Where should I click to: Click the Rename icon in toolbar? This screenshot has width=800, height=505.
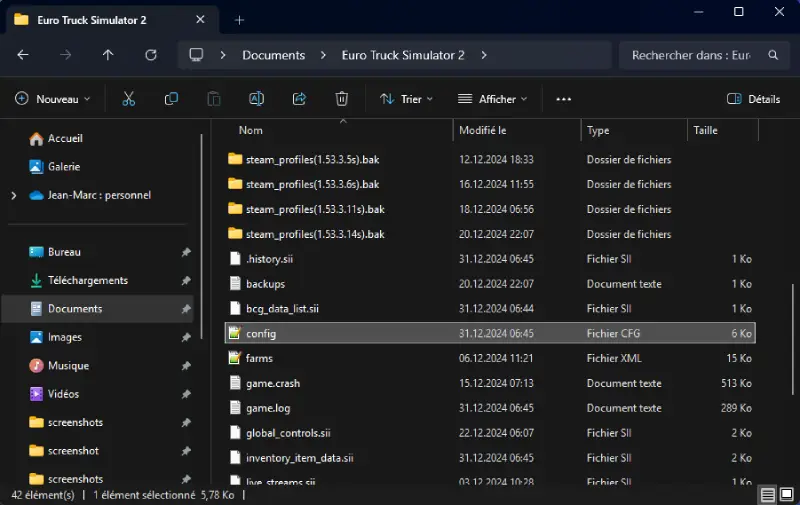tap(256, 99)
